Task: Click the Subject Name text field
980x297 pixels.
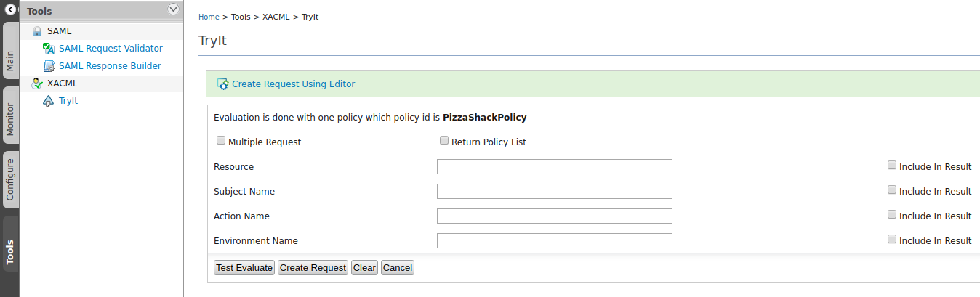Action: pos(554,192)
